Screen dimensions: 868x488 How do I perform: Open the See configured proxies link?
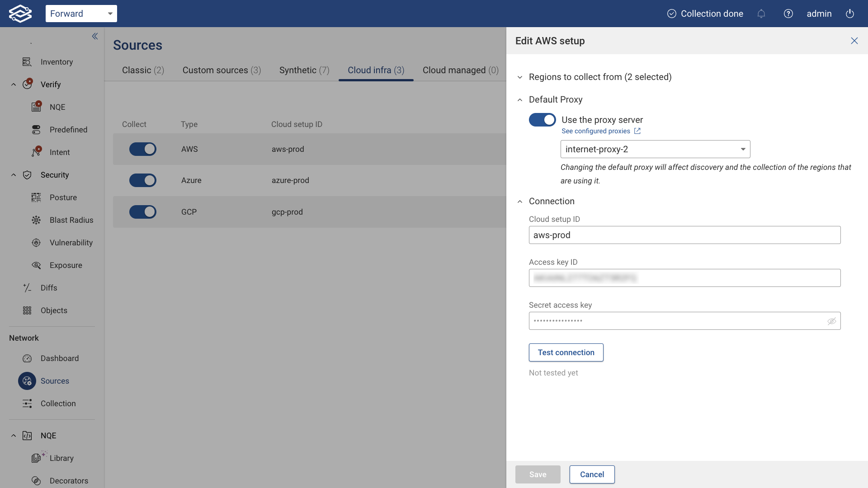[x=596, y=131]
